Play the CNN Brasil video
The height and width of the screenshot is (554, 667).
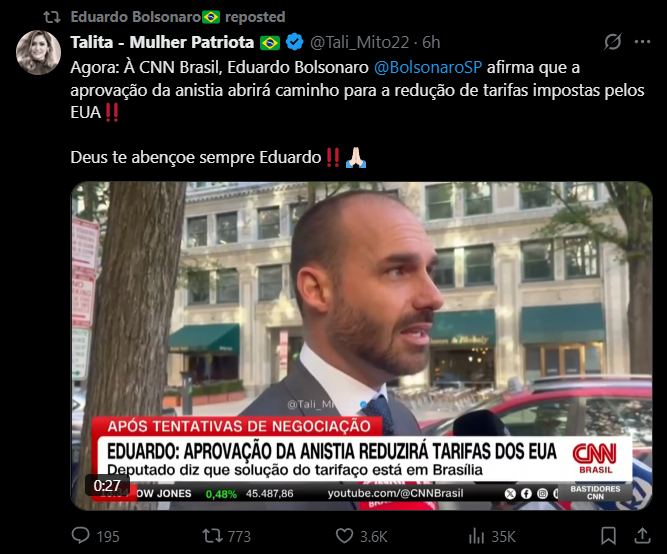pyautogui.click(x=361, y=346)
